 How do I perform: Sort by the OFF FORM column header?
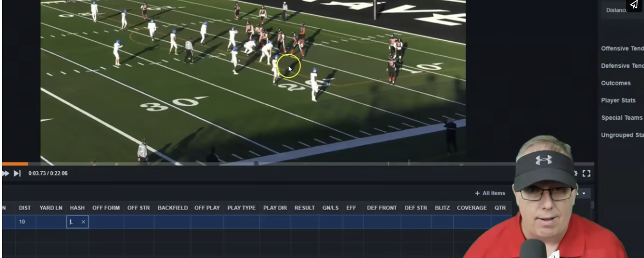tap(106, 208)
